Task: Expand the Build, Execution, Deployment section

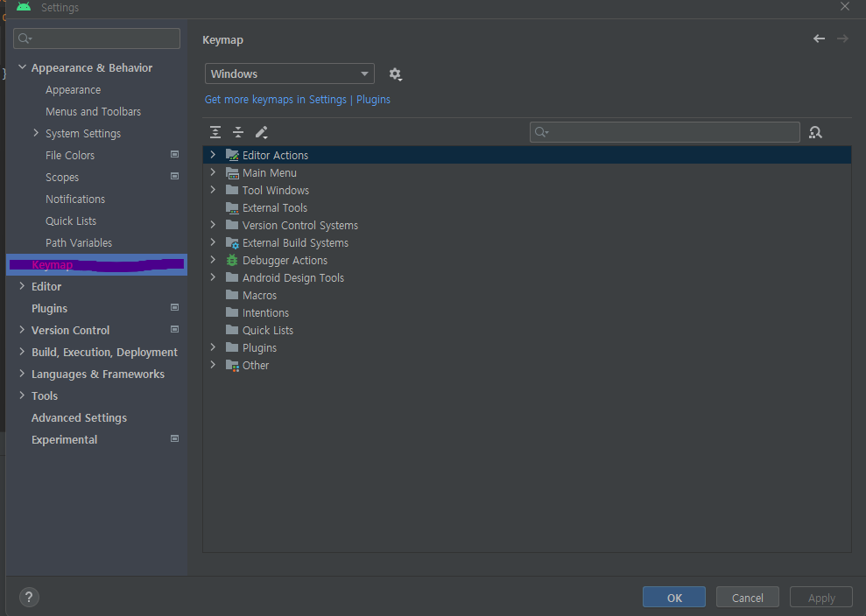Action: 22,352
